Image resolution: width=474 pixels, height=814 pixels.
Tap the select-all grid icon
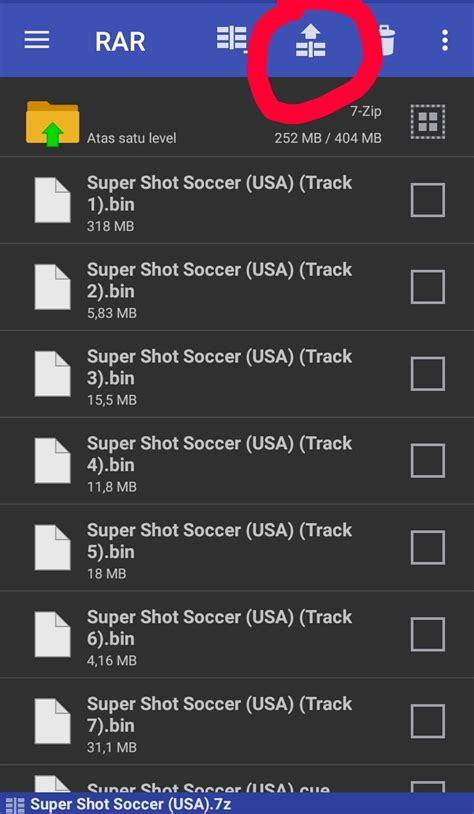click(428, 122)
